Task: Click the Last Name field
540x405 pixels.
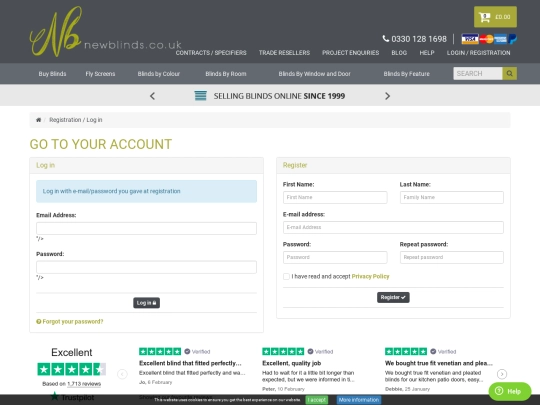Action: [x=452, y=197]
